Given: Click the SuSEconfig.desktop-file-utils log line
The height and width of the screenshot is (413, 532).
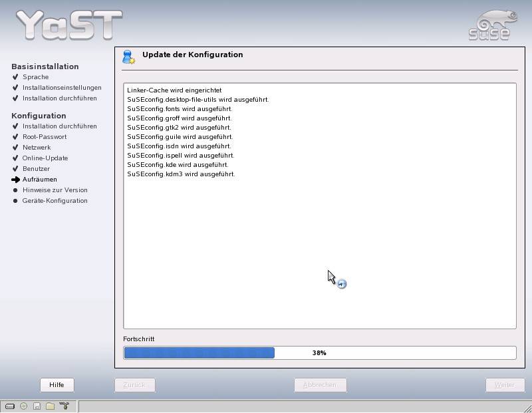Looking at the screenshot, I should [x=198, y=100].
